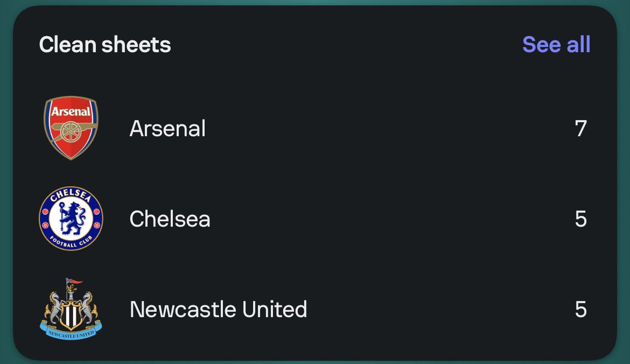Click the striped shield in Newcastle's crest
The height and width of the screenshot is (364, 630).
[x=71, y=315]
